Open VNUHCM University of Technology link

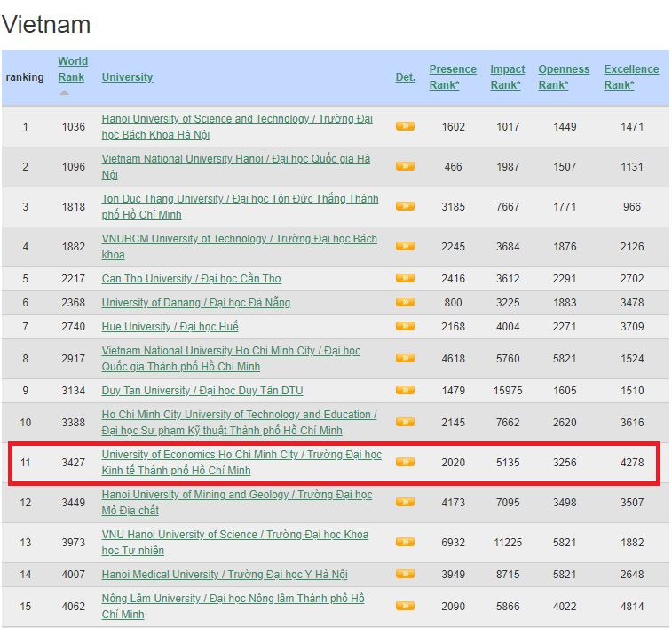pyautogui.click(x=239, y=246)
